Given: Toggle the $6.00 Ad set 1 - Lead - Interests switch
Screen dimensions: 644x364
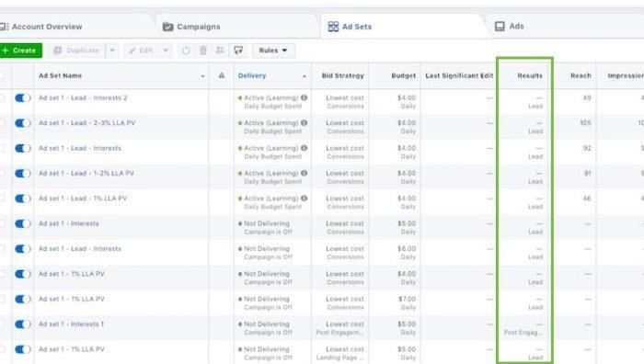Looking at the screenshot, I should coord(23,249).
